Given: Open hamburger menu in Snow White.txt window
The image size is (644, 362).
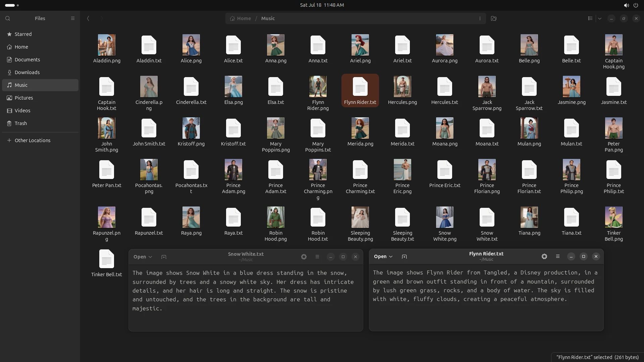Looking at the screenshot, I should 317,257.
